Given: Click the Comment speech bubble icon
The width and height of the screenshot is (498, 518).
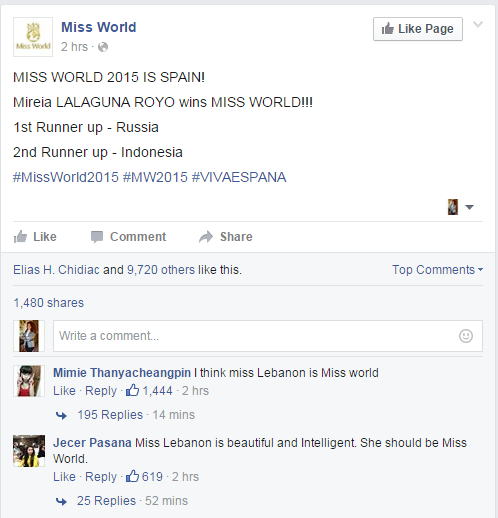Looking at the screenshot, I should pos(97,237).
